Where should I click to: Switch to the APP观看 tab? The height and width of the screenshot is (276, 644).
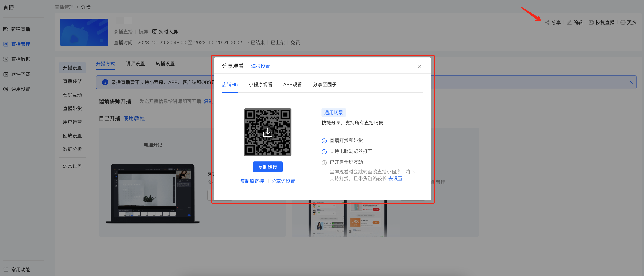(x=292, y=85)
